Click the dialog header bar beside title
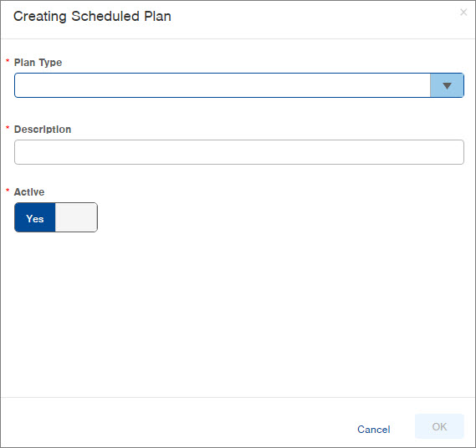 tap(313, 18)
